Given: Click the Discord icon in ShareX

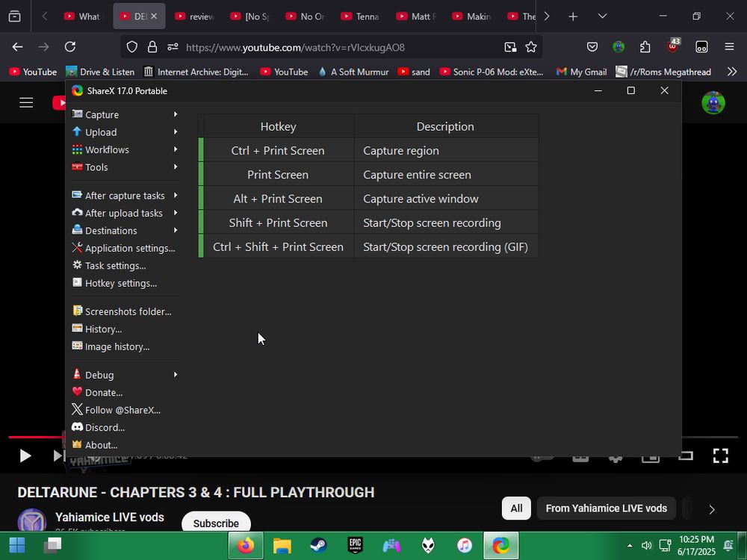Looking at the screenshot, I should 77,426.
